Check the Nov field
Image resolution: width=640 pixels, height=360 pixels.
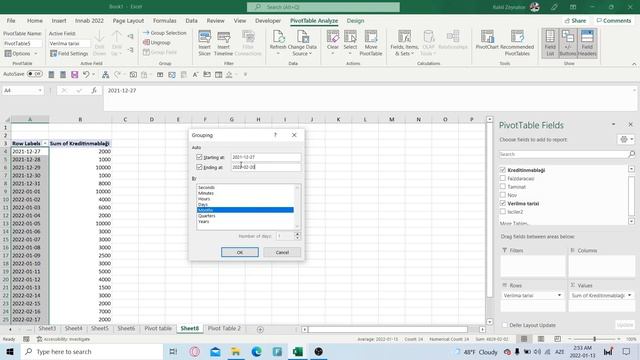coord(503,195)
